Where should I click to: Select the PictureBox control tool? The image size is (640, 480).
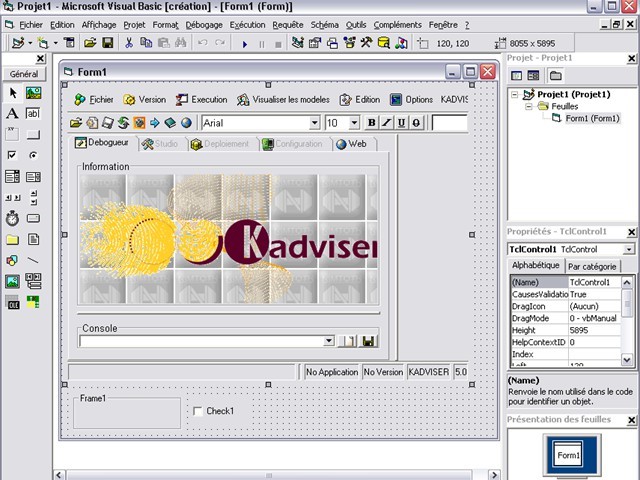[x=33, y=93]
